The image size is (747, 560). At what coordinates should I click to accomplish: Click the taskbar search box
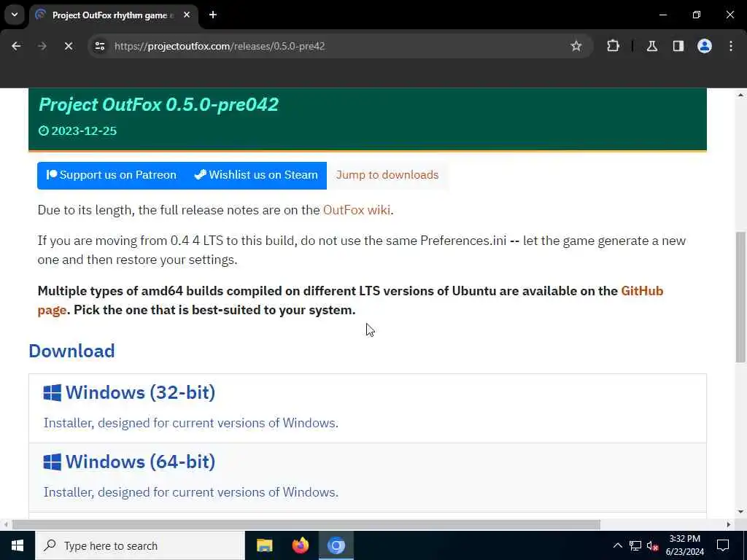(x=139, y=545)
